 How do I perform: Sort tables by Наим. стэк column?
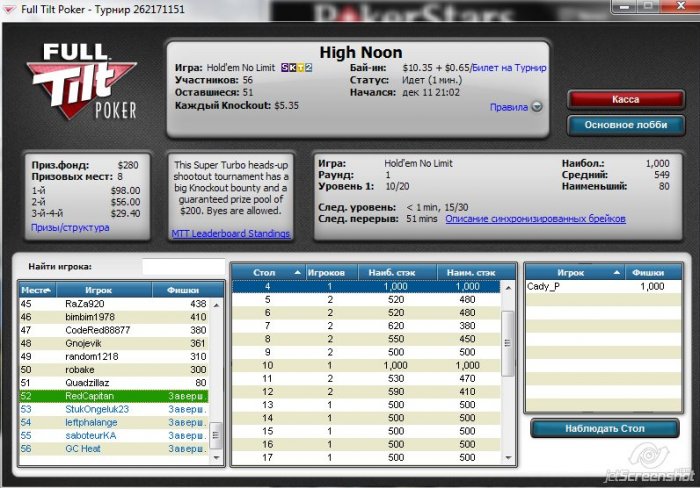coord(475,272)
